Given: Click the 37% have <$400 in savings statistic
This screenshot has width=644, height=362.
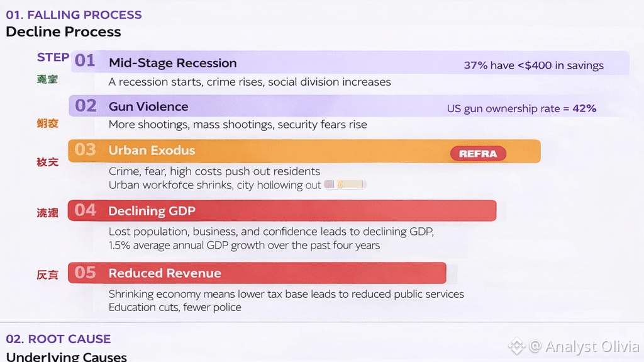Looking at the screenshot, I should click(533, 65).
